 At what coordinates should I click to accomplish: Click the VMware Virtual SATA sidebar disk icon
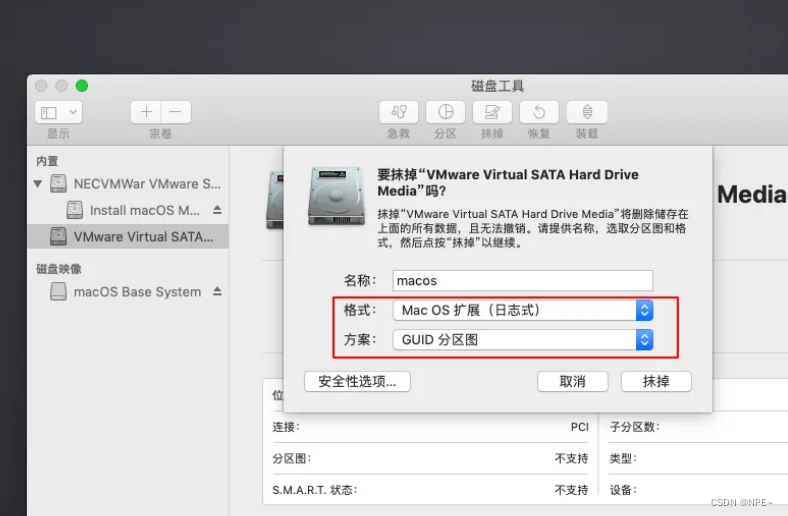point(58,236)
